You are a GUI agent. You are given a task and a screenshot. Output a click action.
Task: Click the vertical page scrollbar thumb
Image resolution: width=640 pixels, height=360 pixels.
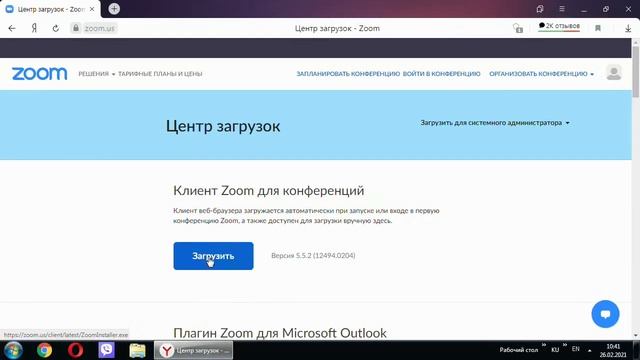pyautogui.click(x=636, y=71)
